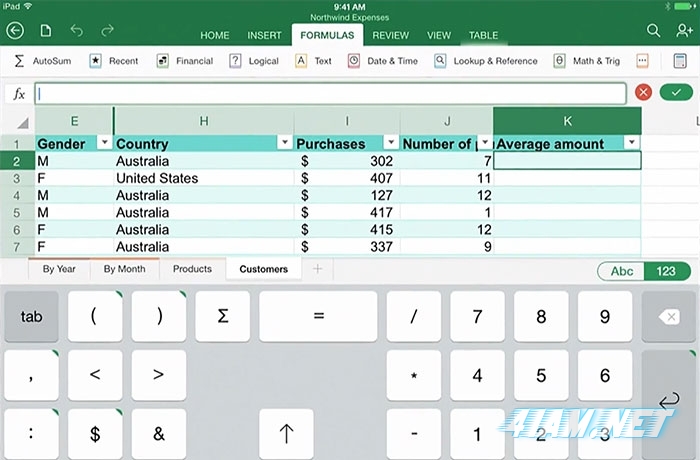Select the purchases cell showing 337
This screenshot has width=700, height=460.
(x=347, y=247)
